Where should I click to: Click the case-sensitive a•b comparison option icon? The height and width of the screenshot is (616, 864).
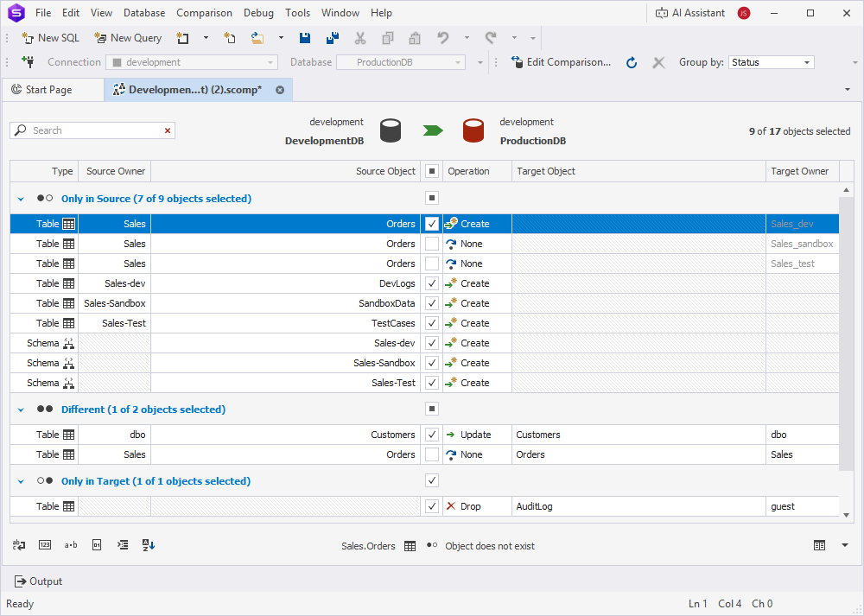click(x=71, y=545)
